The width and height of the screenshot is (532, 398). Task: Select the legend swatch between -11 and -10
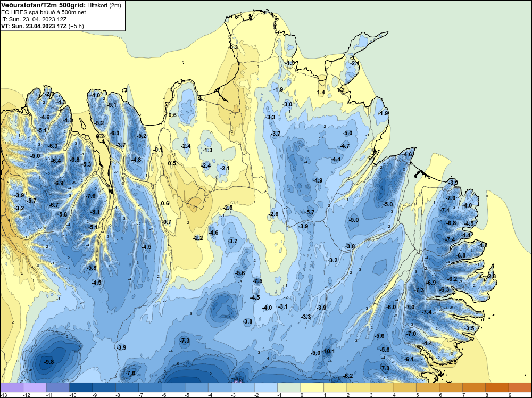coord(57,387)
